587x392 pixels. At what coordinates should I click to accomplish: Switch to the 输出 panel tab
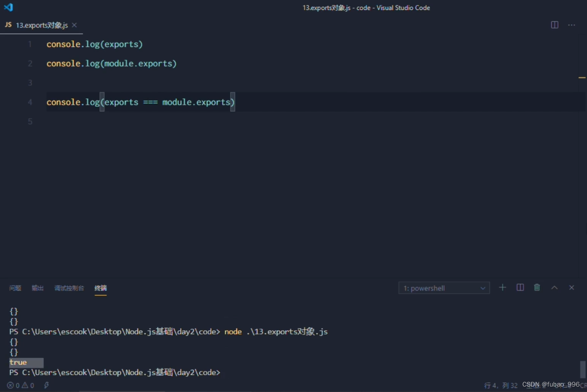pyautogui.click(x=37, y=288)
